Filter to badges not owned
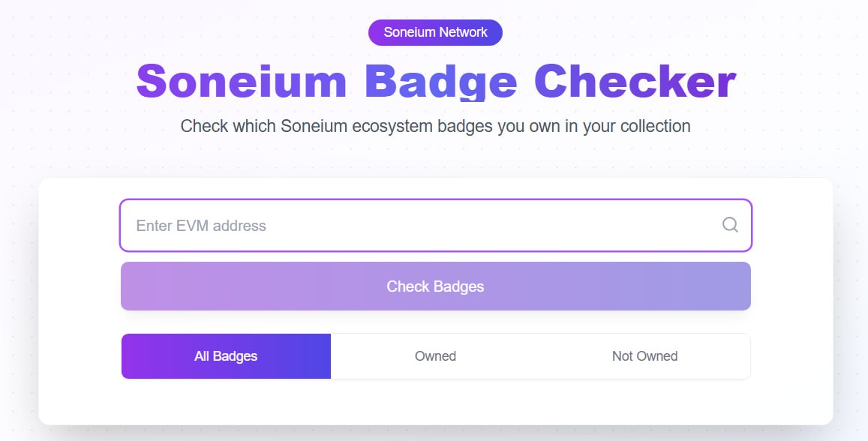Screen dimensions: 868x441 click(x=645, y=356)
